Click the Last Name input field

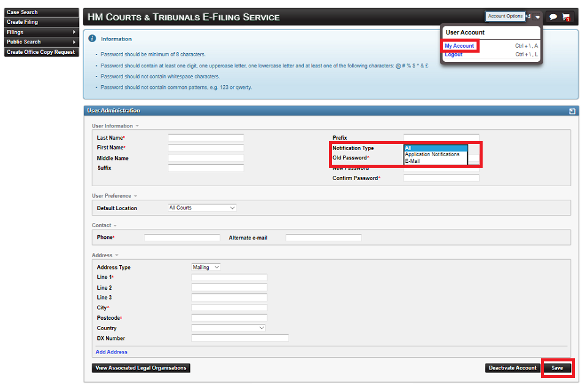(x=206, y=138)
